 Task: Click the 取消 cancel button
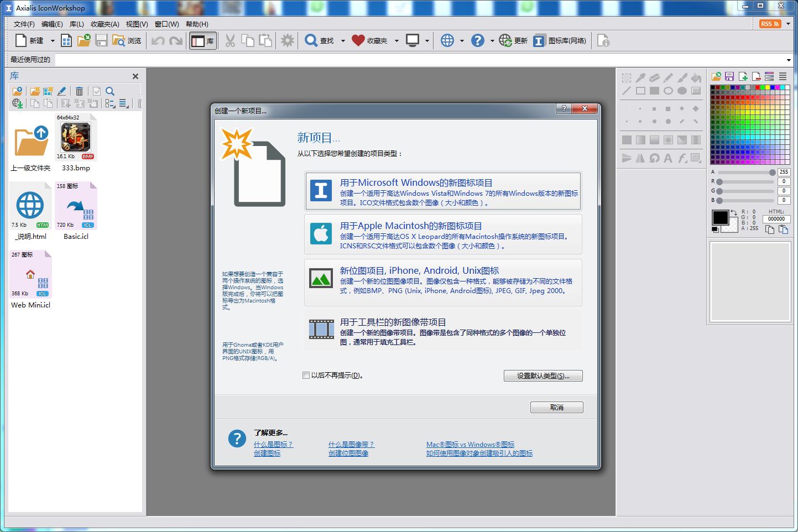tap(557, 408)
